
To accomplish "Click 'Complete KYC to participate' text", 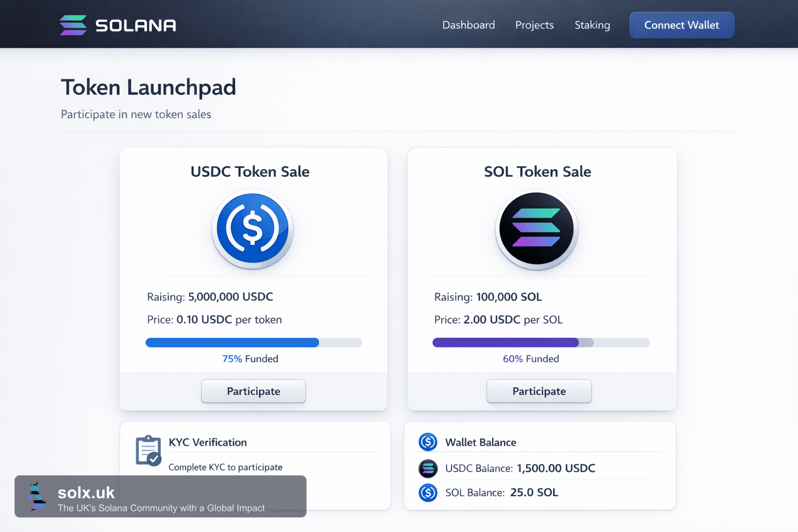I will (225, 468).
